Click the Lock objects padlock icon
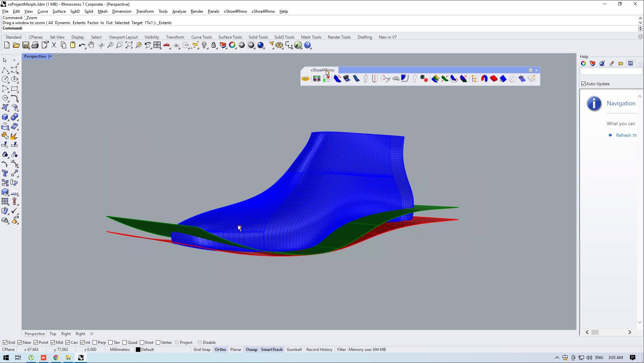This screenshot has height=363, width=644. pos(214,45)
